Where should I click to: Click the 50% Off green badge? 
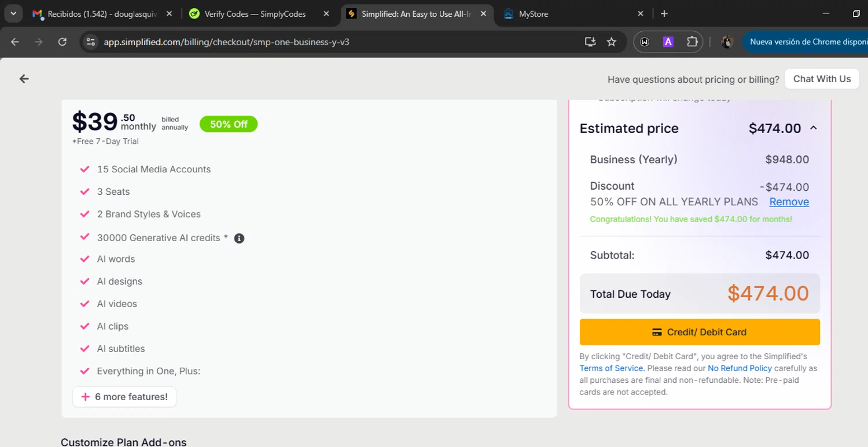coord(229,124)
